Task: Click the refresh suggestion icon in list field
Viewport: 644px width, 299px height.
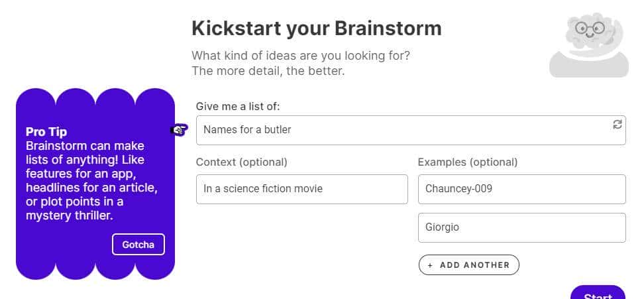Action: coord(617,125)
